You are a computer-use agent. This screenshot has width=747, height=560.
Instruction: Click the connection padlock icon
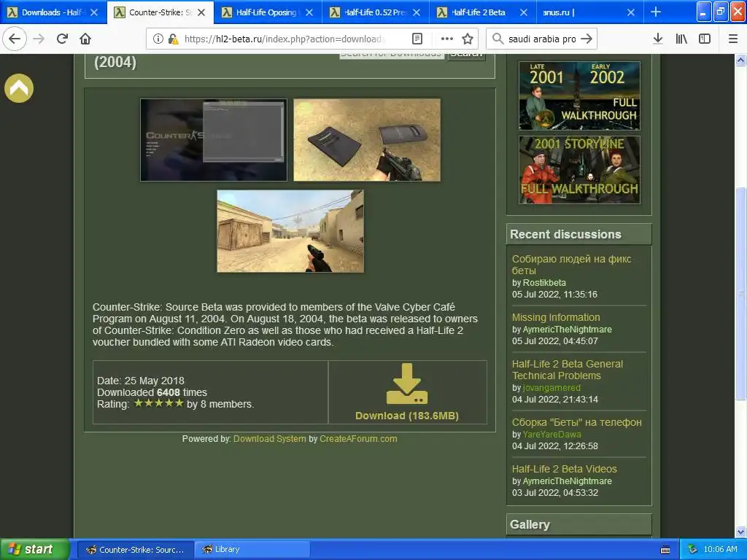coord(174,39)
